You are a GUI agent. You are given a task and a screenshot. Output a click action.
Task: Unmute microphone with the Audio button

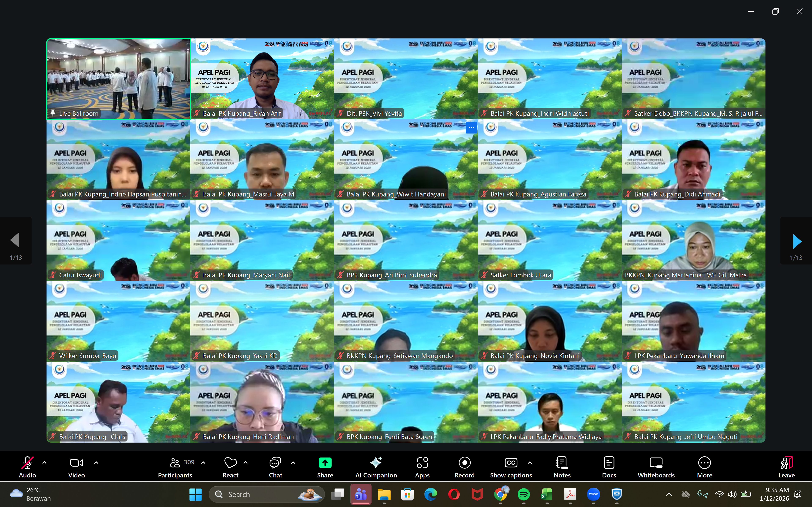[x=27, y=467]
